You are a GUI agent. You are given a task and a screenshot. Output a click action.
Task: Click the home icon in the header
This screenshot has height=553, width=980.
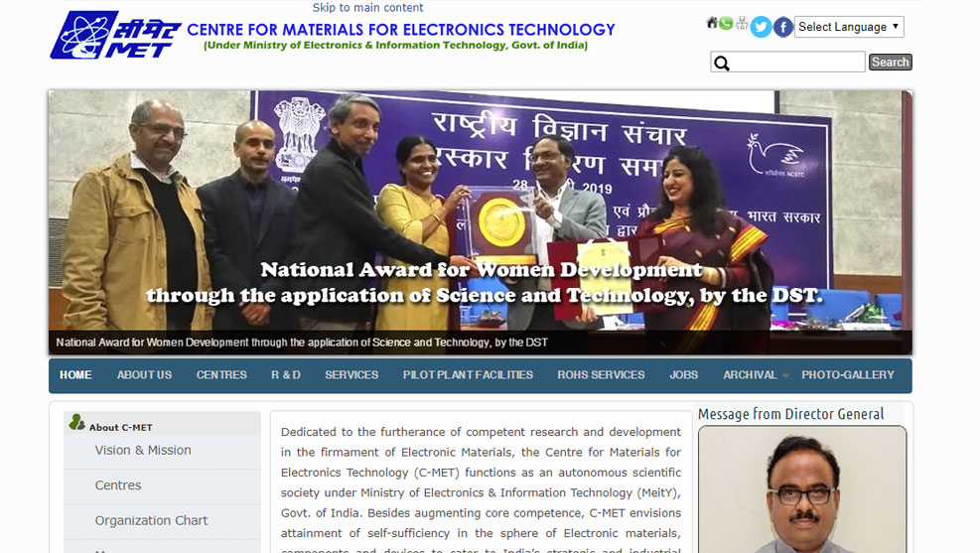(x=712, y=23)
